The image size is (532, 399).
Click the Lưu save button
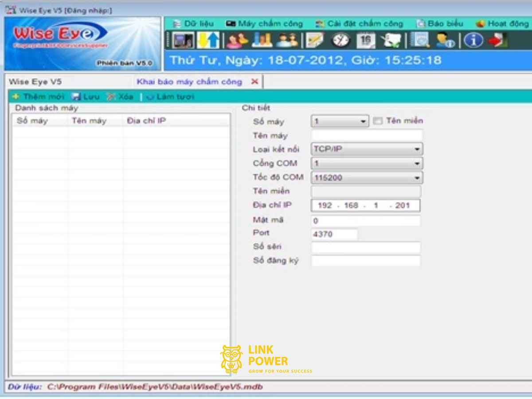tap(86, 97)
